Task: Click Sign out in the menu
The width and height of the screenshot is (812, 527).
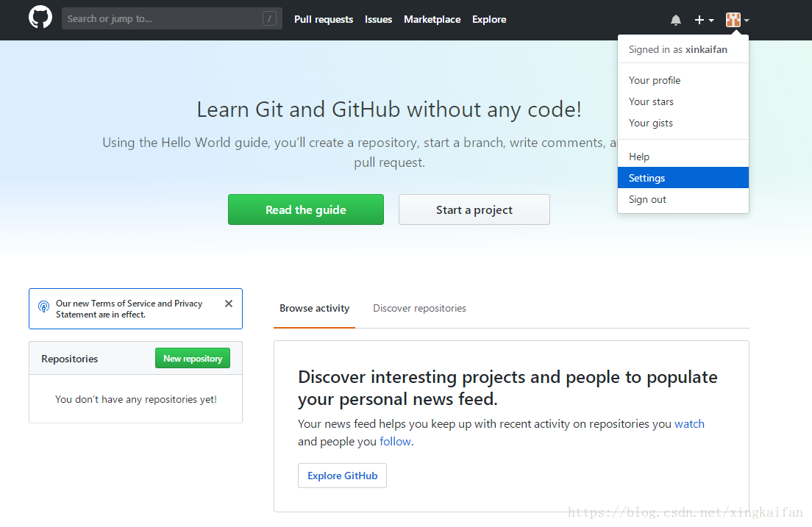Action: pyautogui.click(x=683, y=199)
